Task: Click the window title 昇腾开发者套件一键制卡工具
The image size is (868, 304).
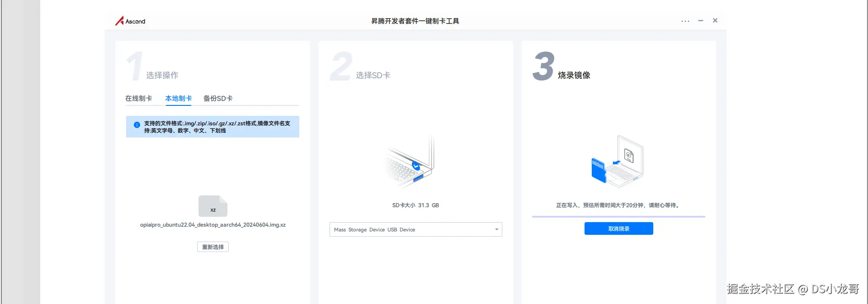Action: pos(415,21)
